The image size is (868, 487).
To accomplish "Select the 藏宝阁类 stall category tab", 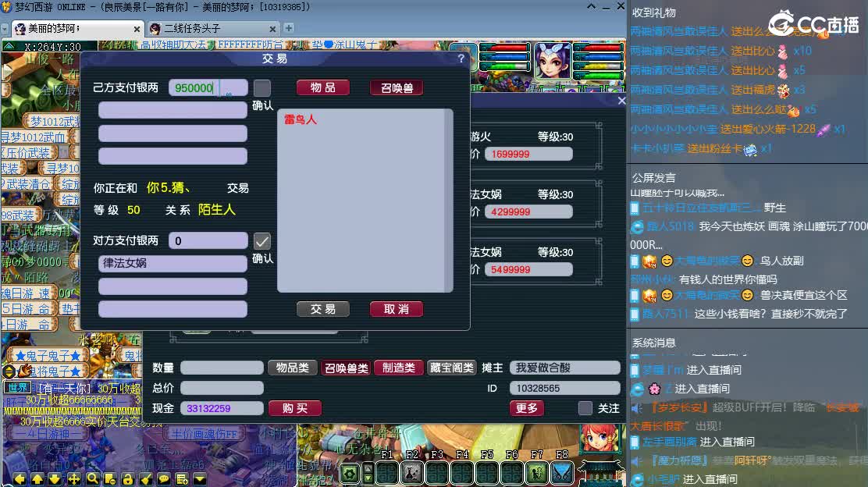I will (452, 368).
